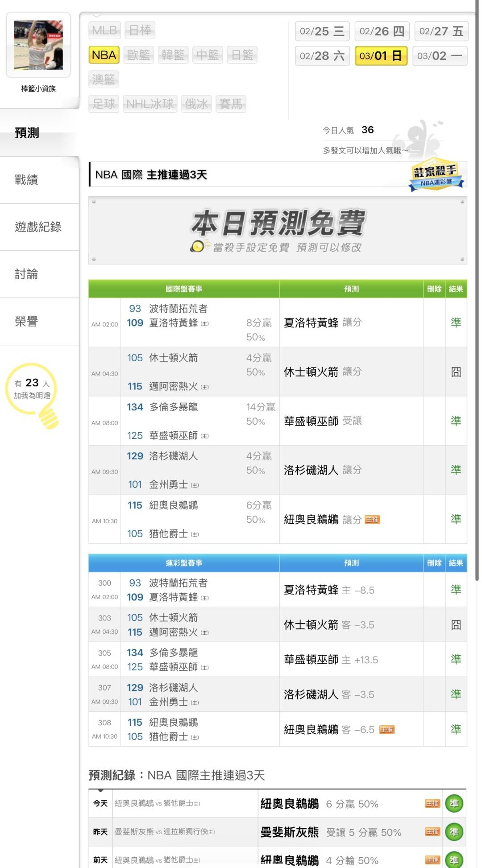Click 洛杉磯湖人 客 -3.5 prediction
Viewport: 482px width, 868px height.
tap(329, 694)
